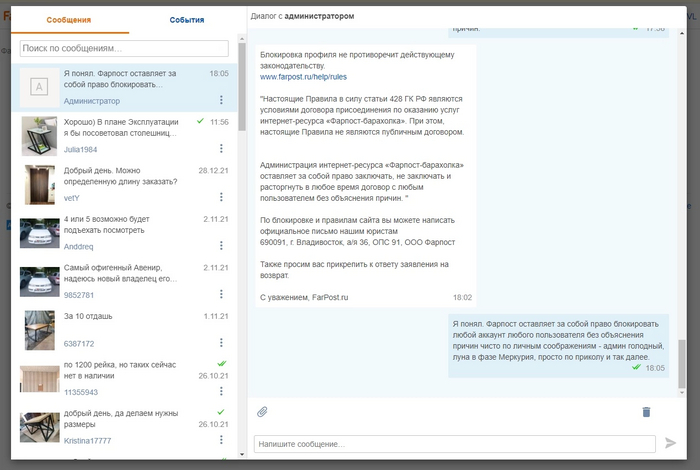The width and height of the screenshot is (700, 470).
Task: Select the Julia1984 table thumbnail
Action: tap(40, 135)
